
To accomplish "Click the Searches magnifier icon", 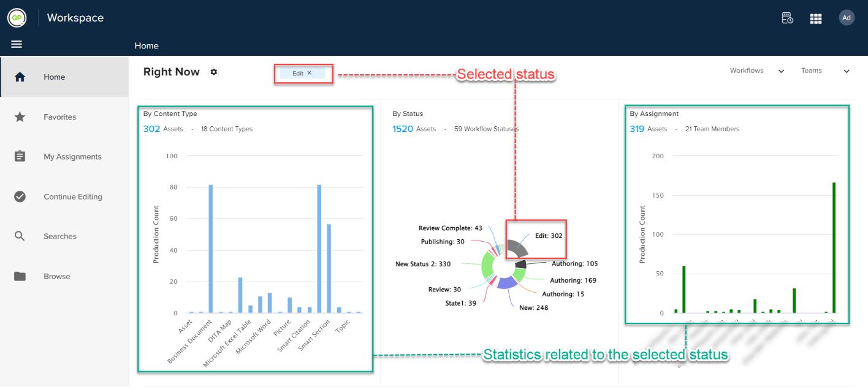I will (x=20, y=236).
